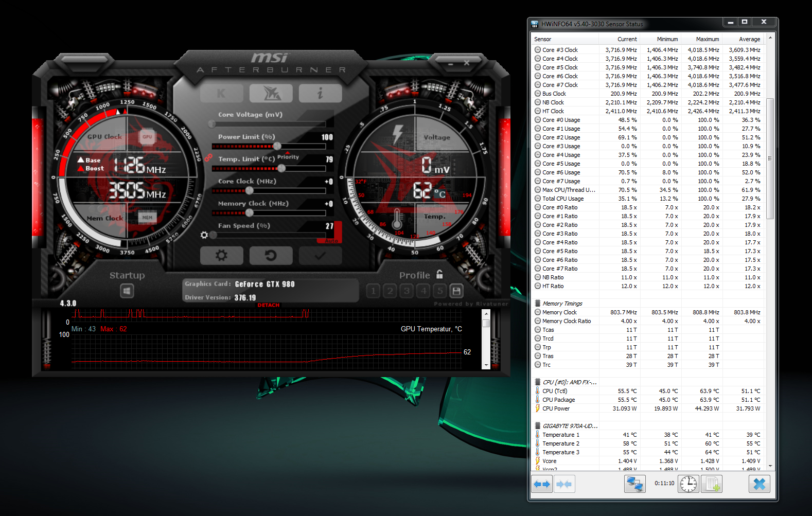Select the GIGABYTE 970A-UD section header

pyautogui.click(x=648, y=426)
